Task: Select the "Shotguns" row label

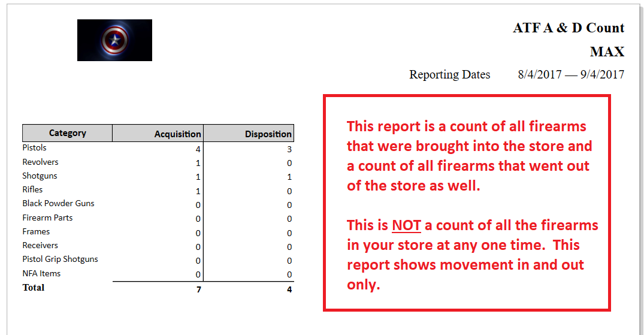Action: [x=40, y=176]
